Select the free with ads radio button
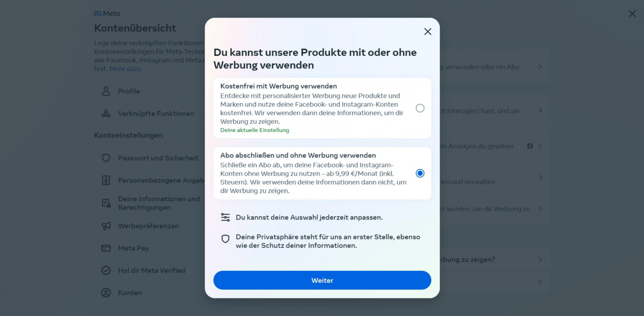The image size is (644, 316). pyautogui.click(x=420, y=108)
